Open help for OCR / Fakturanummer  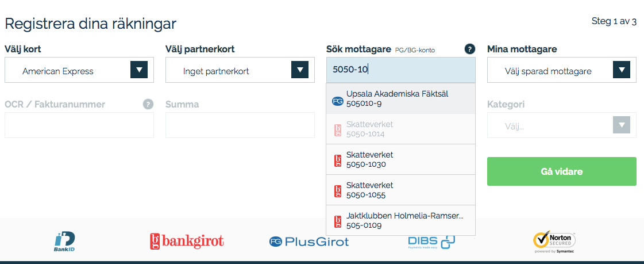(x=148, y=104)
